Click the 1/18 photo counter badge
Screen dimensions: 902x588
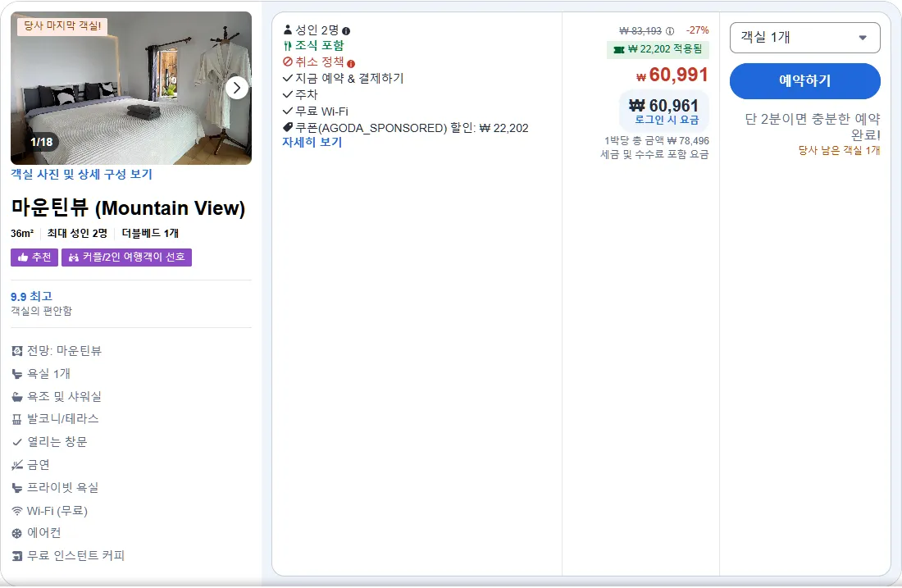[42, 142]
